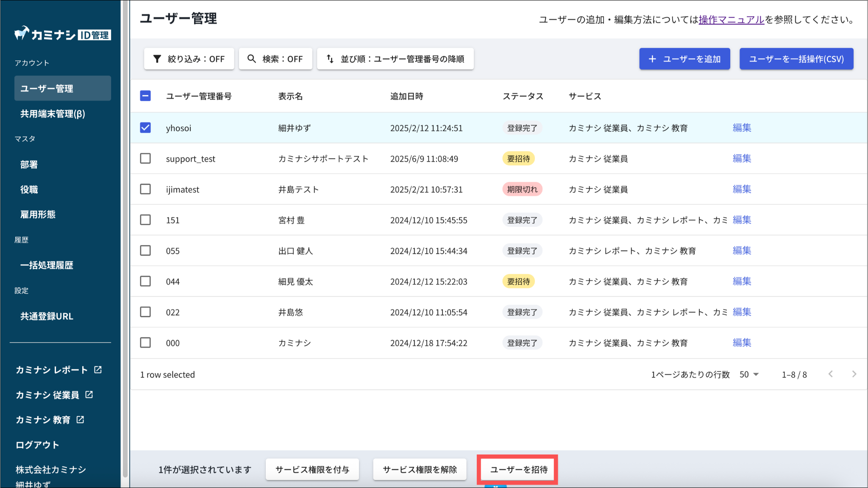Click the search magnifier icon

[252, 59]
